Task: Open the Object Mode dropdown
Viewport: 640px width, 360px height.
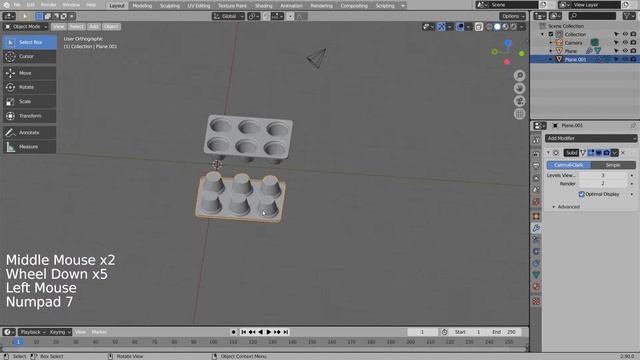Action: (x=26, y=27)
